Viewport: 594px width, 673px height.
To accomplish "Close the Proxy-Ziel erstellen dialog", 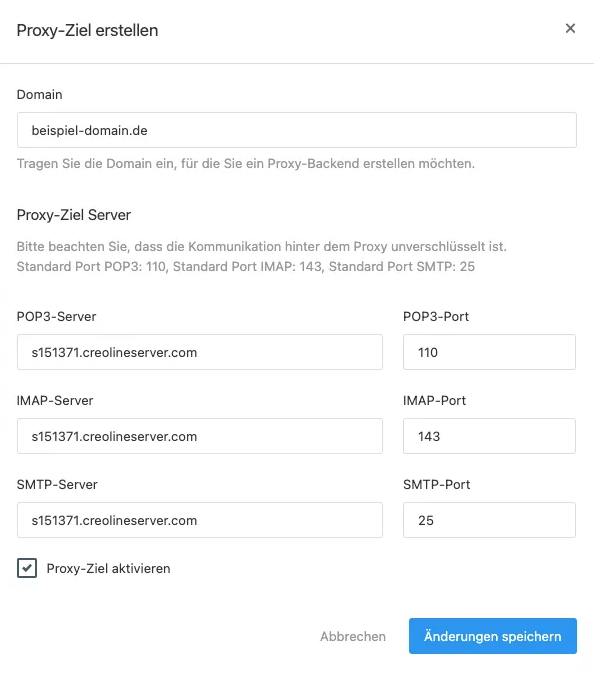I will pos(570,28).
